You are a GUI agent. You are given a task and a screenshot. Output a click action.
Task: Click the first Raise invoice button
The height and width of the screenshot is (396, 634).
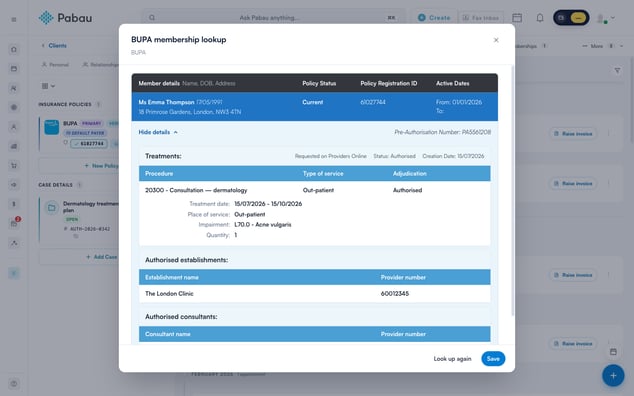coord(573,133)
